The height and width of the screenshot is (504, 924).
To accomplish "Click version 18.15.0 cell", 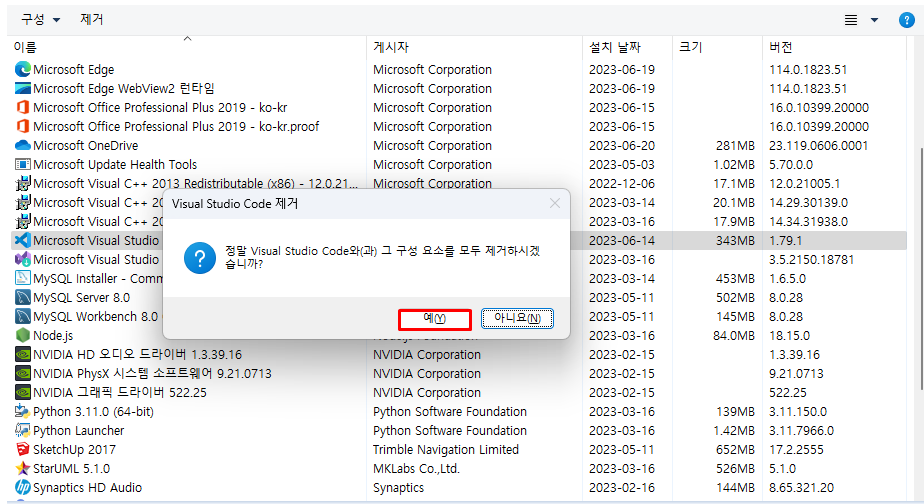I will pos(789,335).
